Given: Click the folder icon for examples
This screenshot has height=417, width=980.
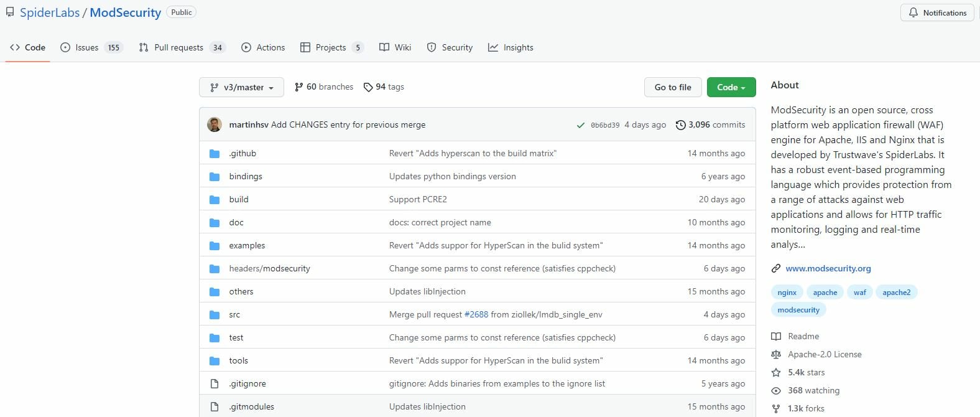Looking at the screenshot, I should coord(215,246).
